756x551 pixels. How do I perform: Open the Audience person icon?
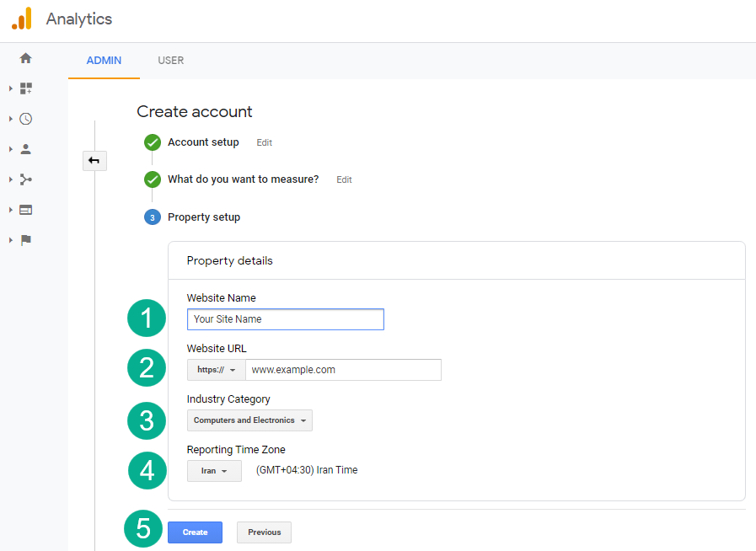[25, 149]
